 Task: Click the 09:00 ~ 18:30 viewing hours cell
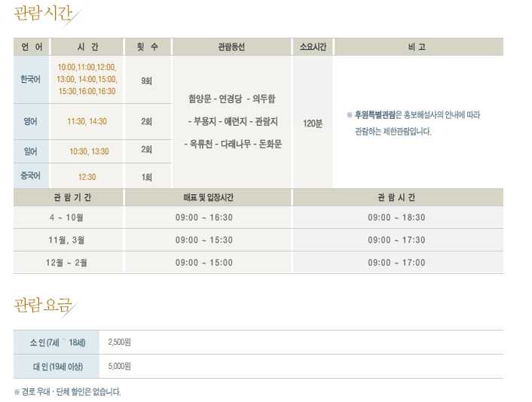tap(396, 218)
